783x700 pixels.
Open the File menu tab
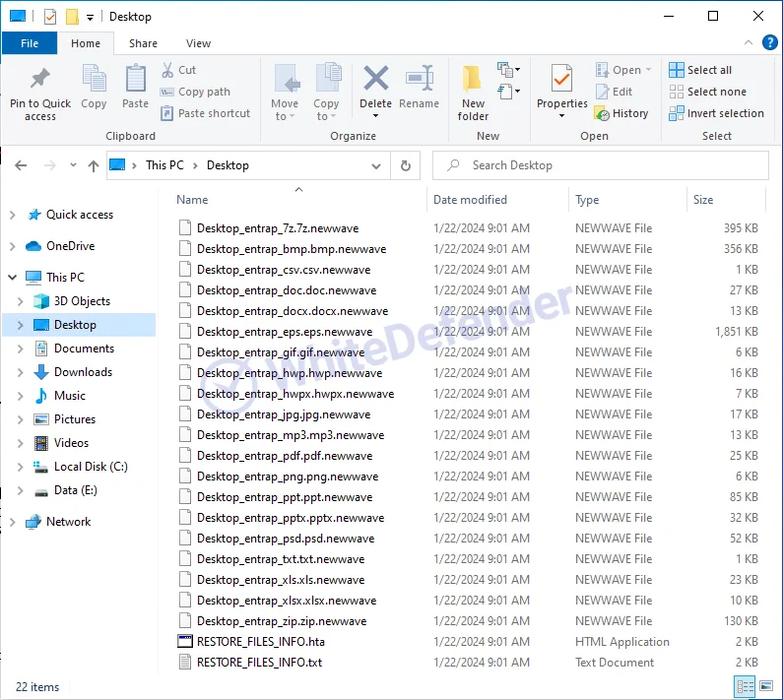30,43
